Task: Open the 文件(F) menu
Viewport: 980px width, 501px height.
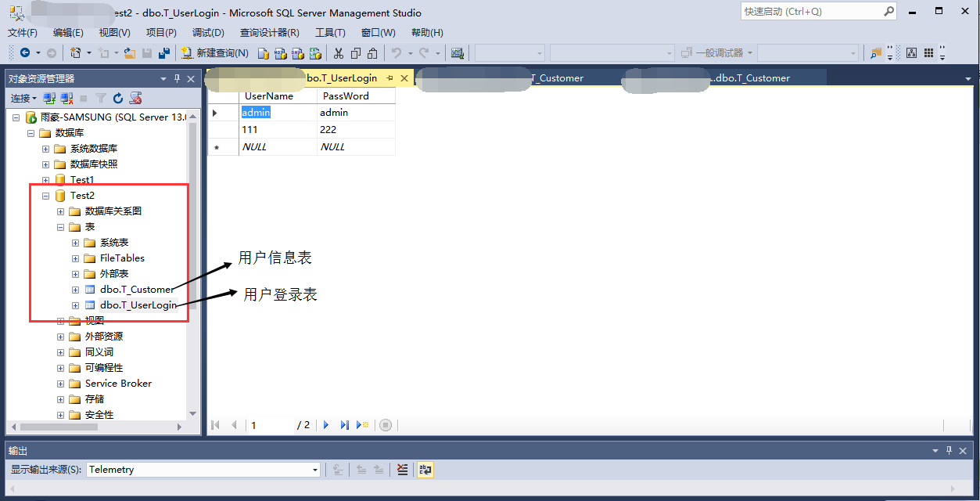Action: pos(23,33)
